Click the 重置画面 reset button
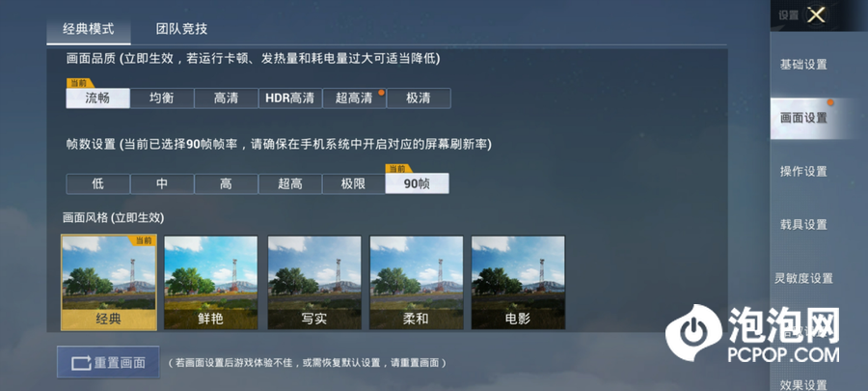 pos(108,363)
